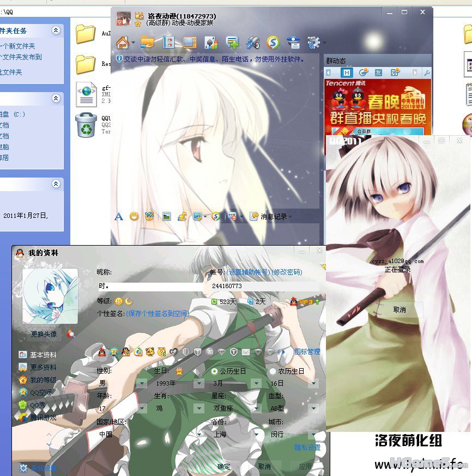Click the police-cap report icon

point(293,42)
